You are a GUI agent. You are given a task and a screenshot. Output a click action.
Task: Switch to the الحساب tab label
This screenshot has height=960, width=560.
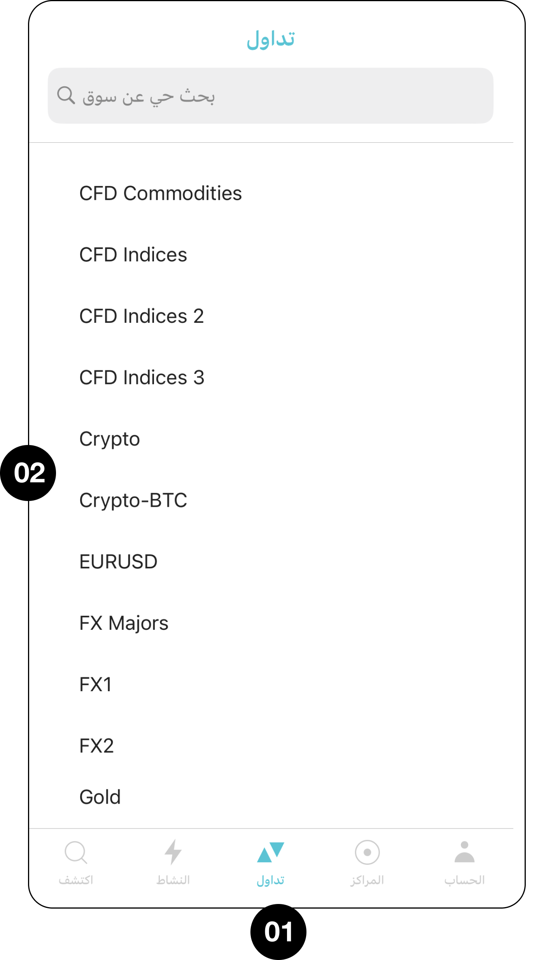point(464,880)
